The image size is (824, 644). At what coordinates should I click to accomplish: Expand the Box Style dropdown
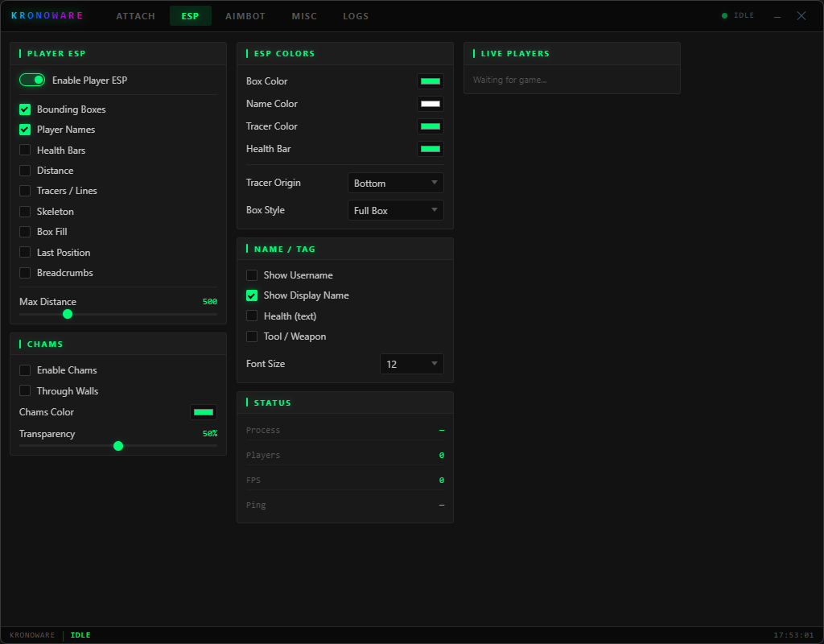coord(396,210)
